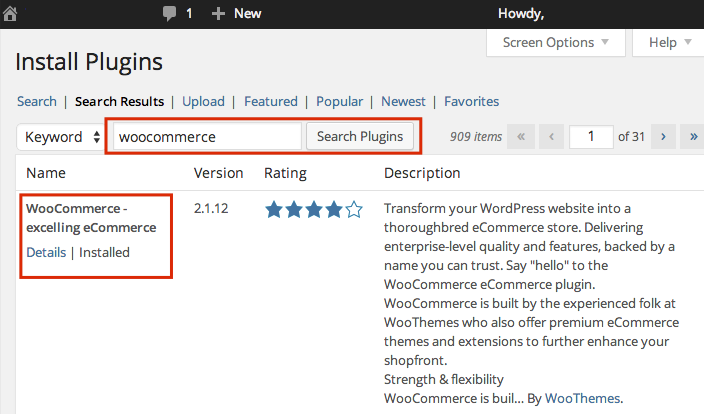704x414 pixels.
Task: Click the 909 items count text
Action: (x=476, y=137)
